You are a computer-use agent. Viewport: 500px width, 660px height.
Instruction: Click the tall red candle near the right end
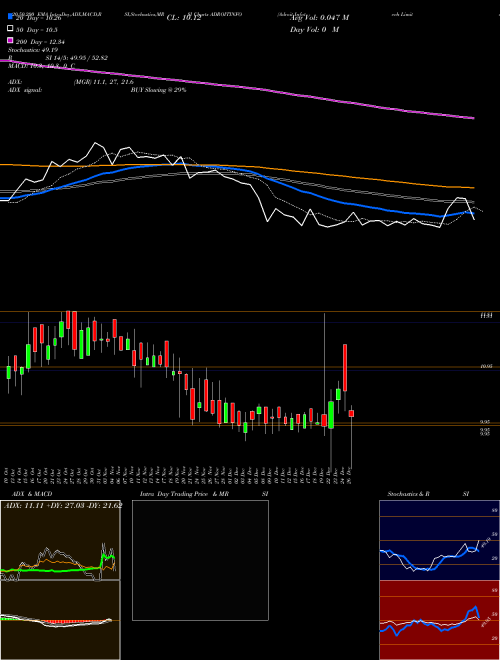pos(345,367)
